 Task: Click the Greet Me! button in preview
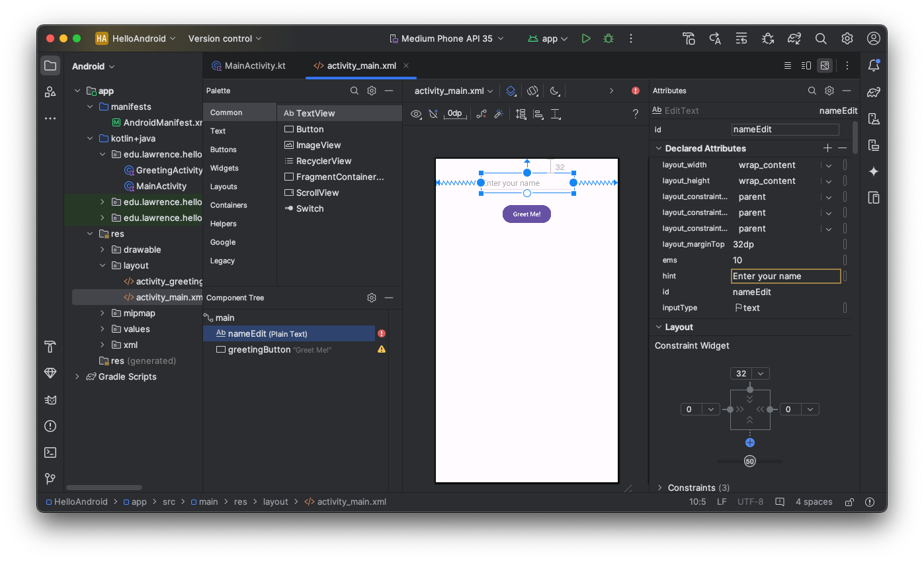[526, 214]
